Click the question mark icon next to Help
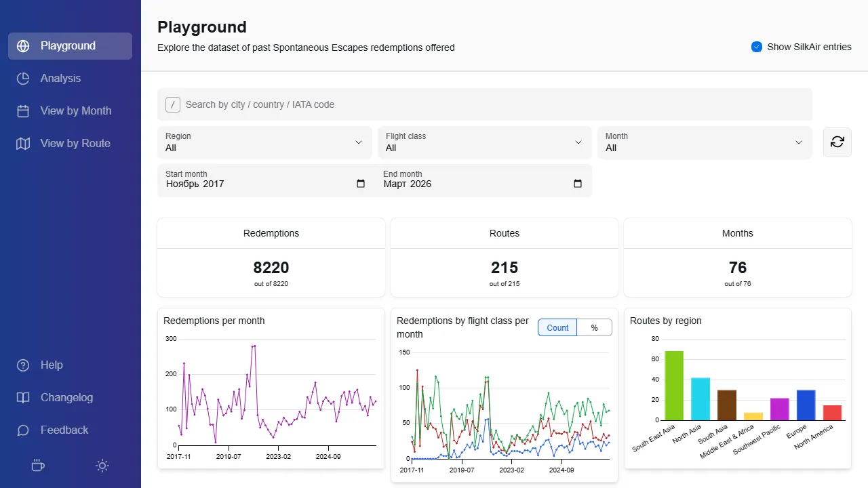868x488 pixels. tap(22, 365)
